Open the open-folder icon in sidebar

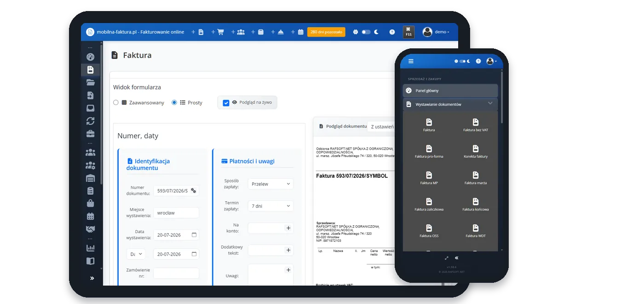(90, 82)
